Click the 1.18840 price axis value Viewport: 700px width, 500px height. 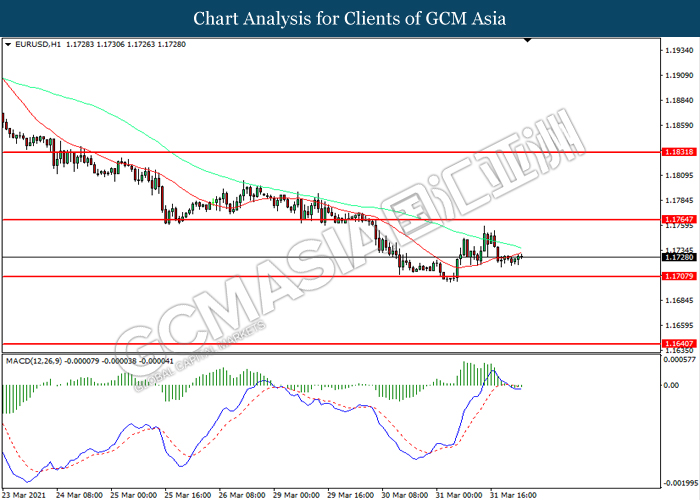(x=679, y=100)
